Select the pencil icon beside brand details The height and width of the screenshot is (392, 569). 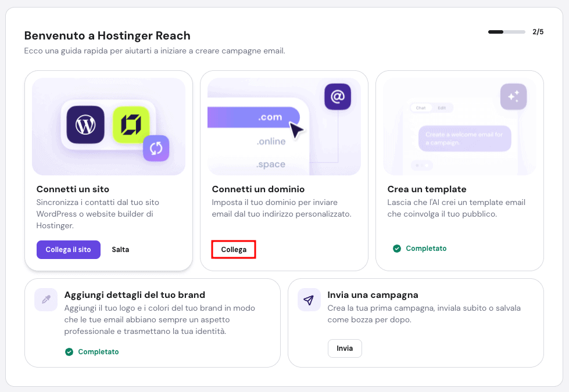point(46,300)
